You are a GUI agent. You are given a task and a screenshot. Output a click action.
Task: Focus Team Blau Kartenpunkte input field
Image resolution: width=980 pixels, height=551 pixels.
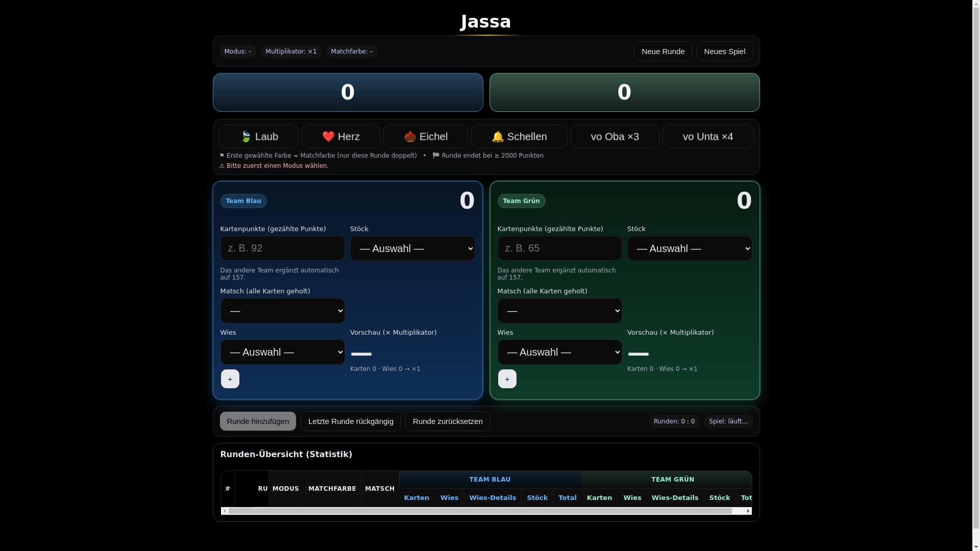tap(282, 248)
